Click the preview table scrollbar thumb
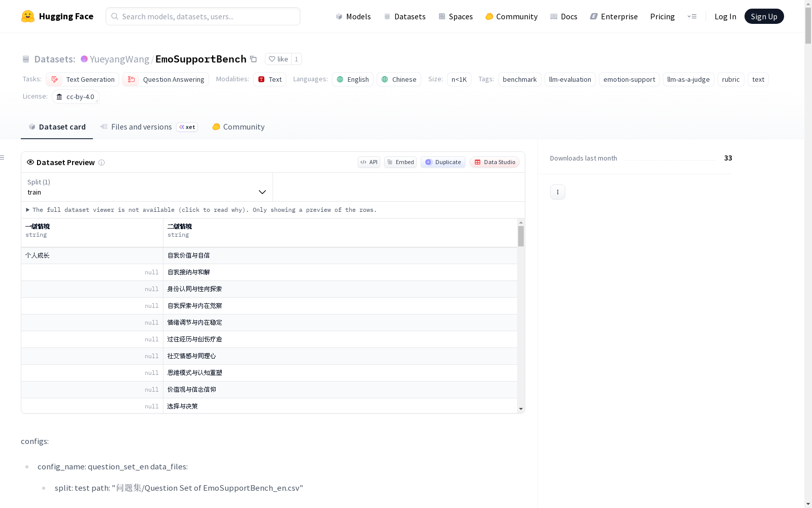Viewport: 812px width, 508px height. coord(521,236)
